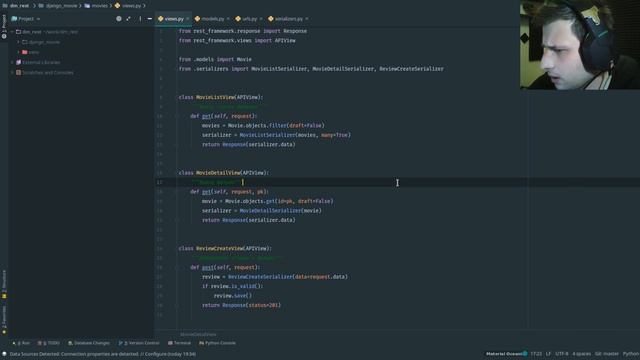The height and width of the screenshot is (360, 640).
Task: Open Python interpreter selector in status bar
Action: click(x=631, y=354)
